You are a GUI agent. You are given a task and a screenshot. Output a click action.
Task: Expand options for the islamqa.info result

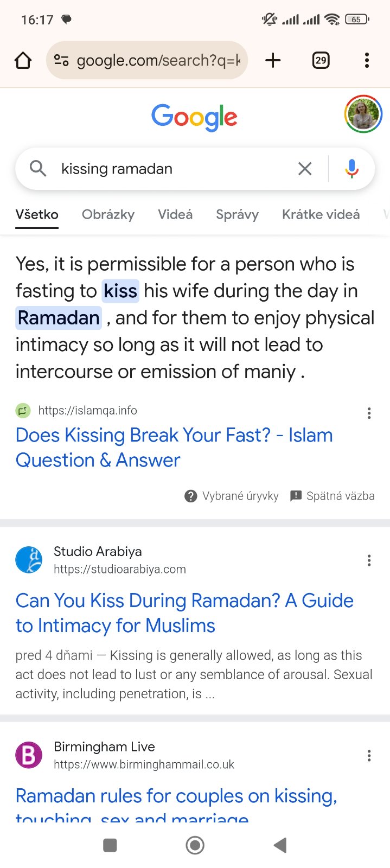(x=369, y=413)
